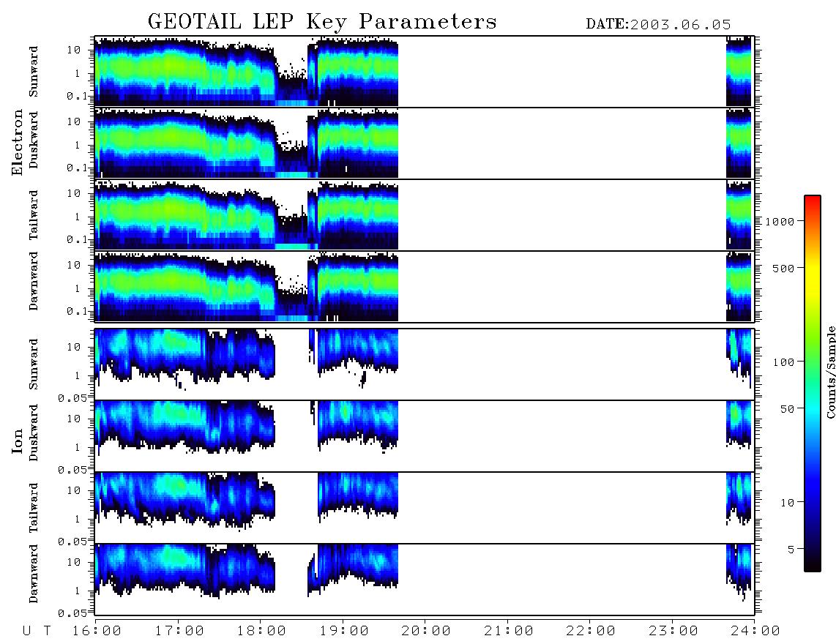Select the 50 colorbar tick label

(x=787, y=409)
